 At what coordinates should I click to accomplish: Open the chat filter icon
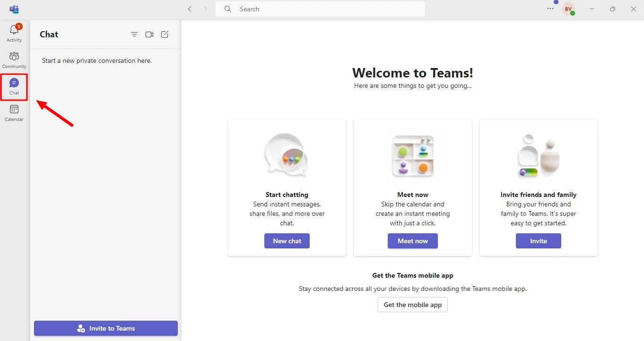coord(134,34)
